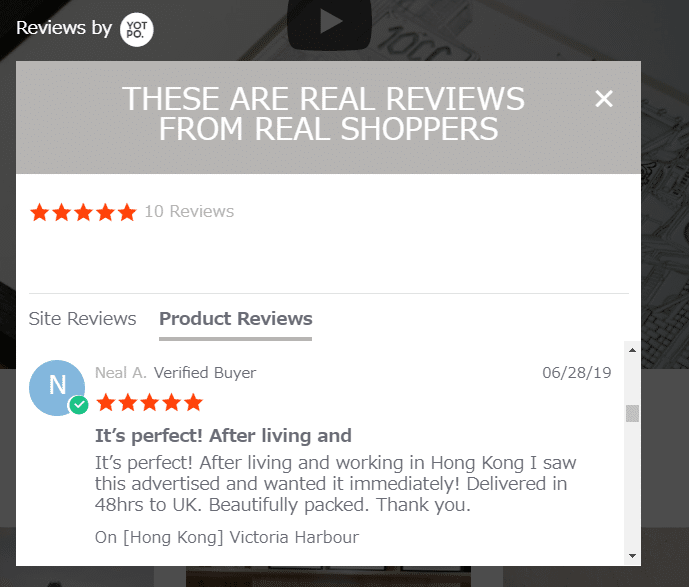Switch to the Site Reviews tab

pyautogui.click(x=82, y=319)
